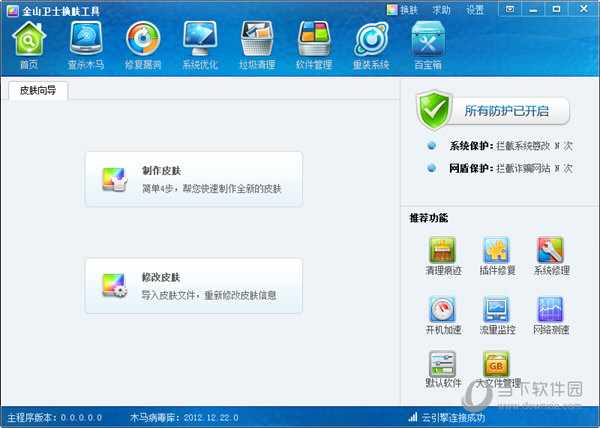Open the 垃圾清理 junk cleanup icon
The image size is (600, 428).
coord(257,39)
